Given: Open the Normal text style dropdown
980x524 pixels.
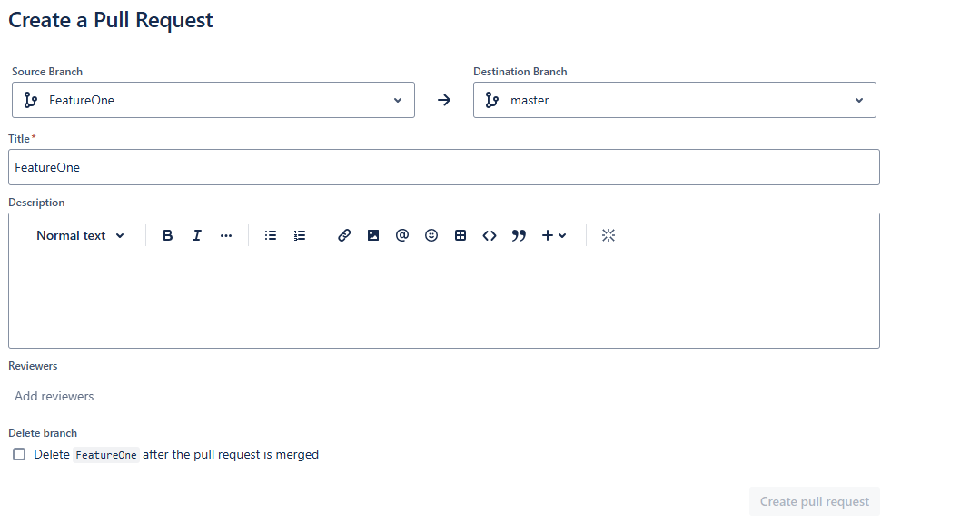Looking at the screenshot, I should (x=80, y=236).
